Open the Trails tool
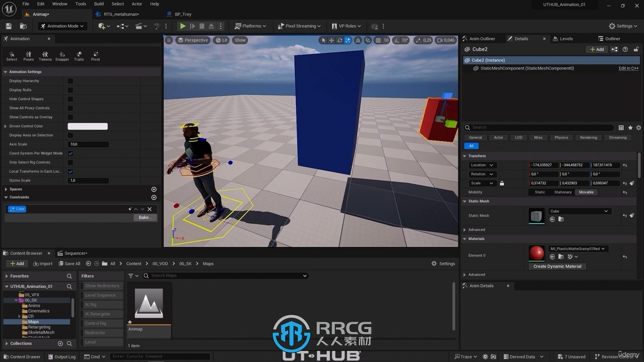The image size is (644, 362). click(79, 56)
